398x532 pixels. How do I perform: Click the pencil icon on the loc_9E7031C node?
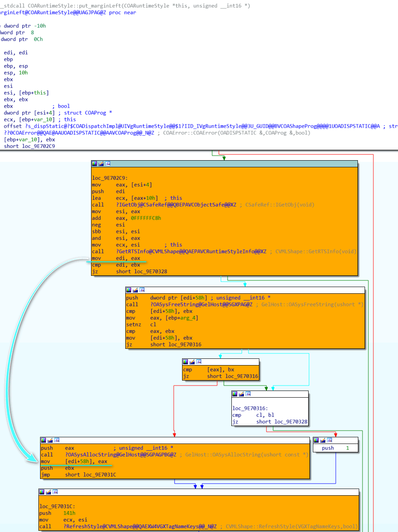48,492
